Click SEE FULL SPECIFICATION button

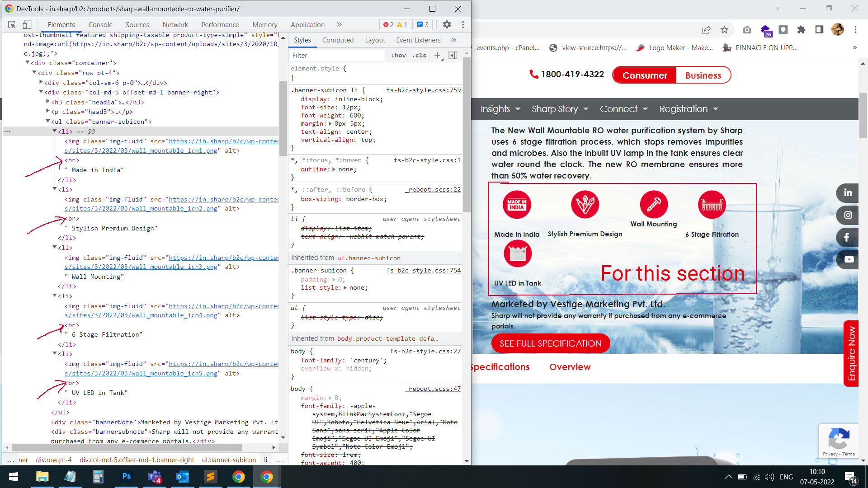click(550, 343)
